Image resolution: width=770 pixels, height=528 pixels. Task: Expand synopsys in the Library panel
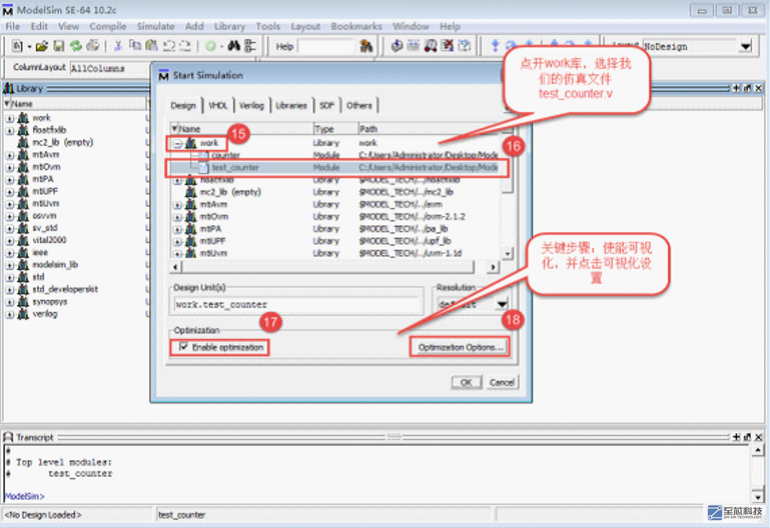pos(10,302)
